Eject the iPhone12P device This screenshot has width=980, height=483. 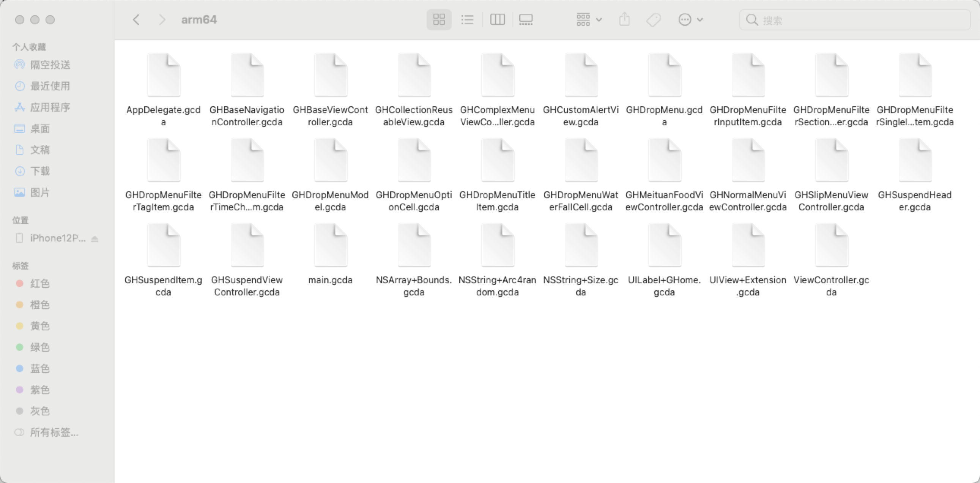coord(95,239)
